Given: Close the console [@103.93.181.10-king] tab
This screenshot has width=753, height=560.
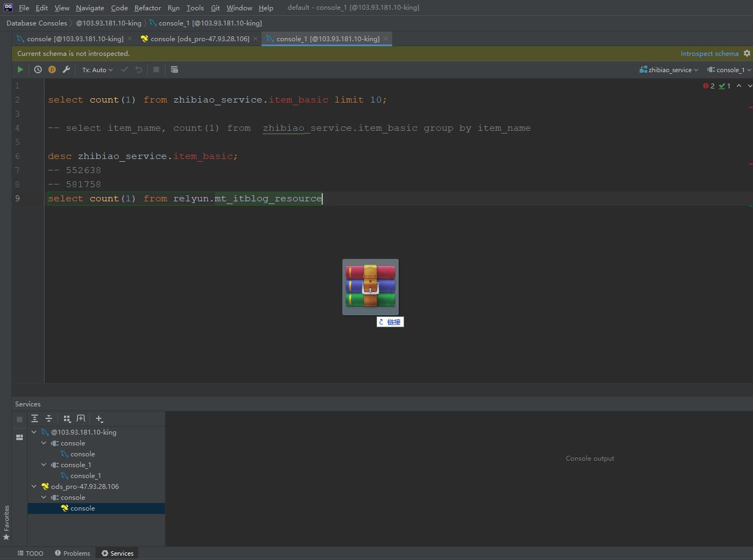Looking at the screenshot, I should click(x=130, y=39).
